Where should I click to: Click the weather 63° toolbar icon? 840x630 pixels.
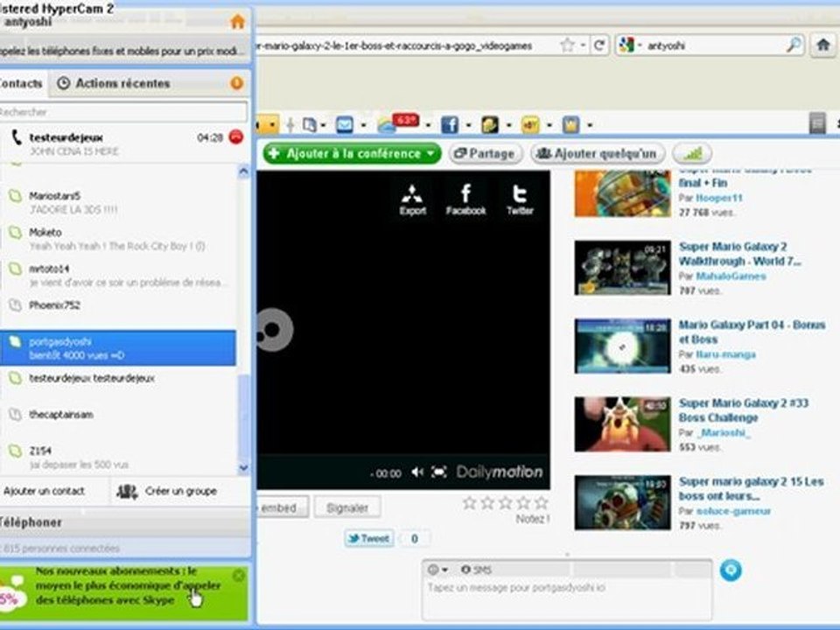click(397, 123)
